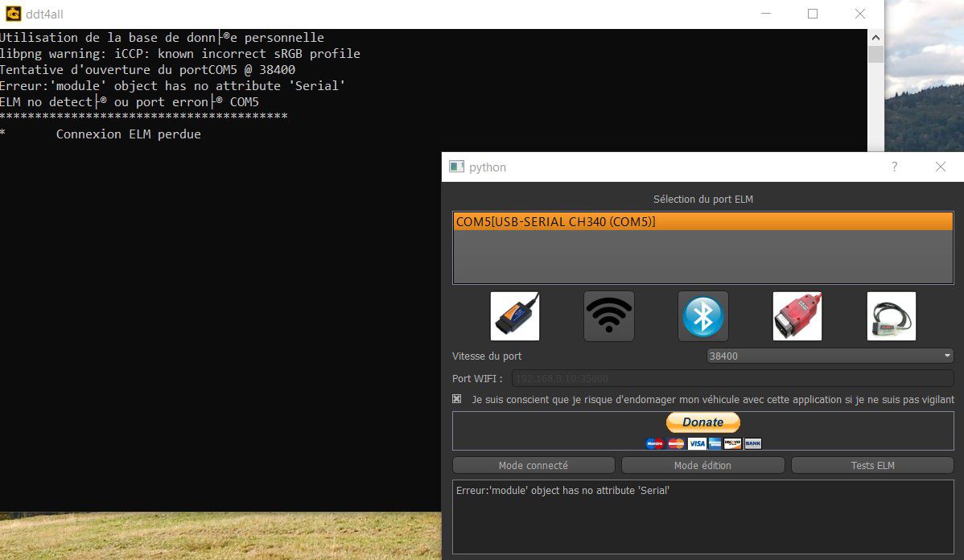Select the Bluetooth connection icon
Image resolution: width=964 pixels, height=560 pixels.
pyautogui.click(x=703, y=316)
